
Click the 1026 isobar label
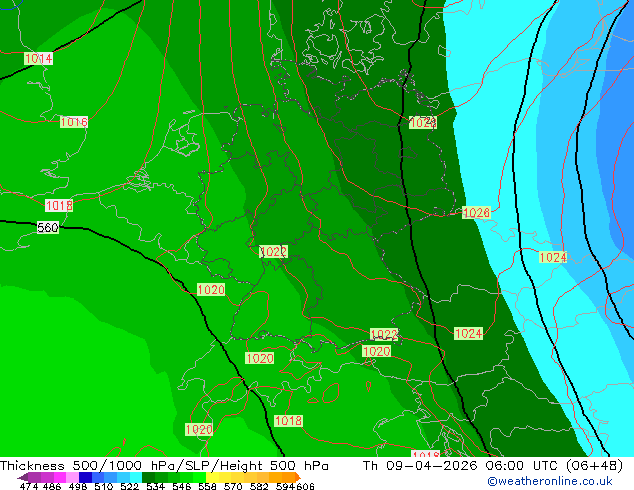tap(476, 212)
